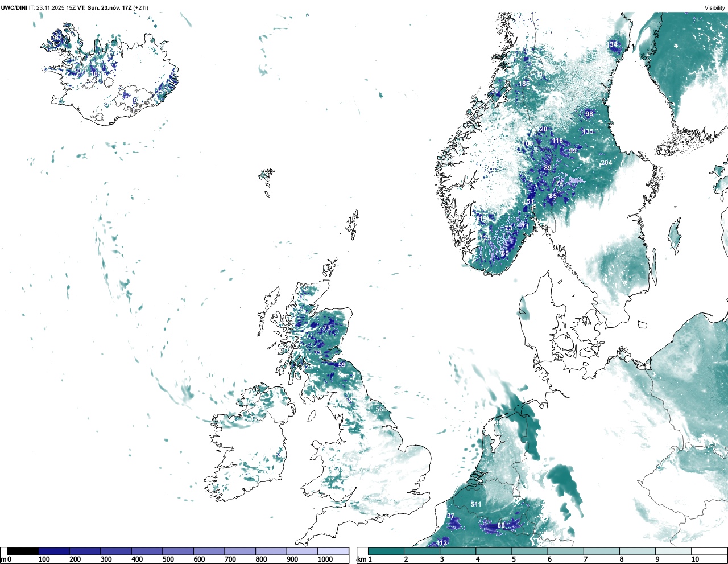Viewport: 728px width, 564px height.
Task: Click the '90' value on Norway's coast
Action: click(495, 90)
